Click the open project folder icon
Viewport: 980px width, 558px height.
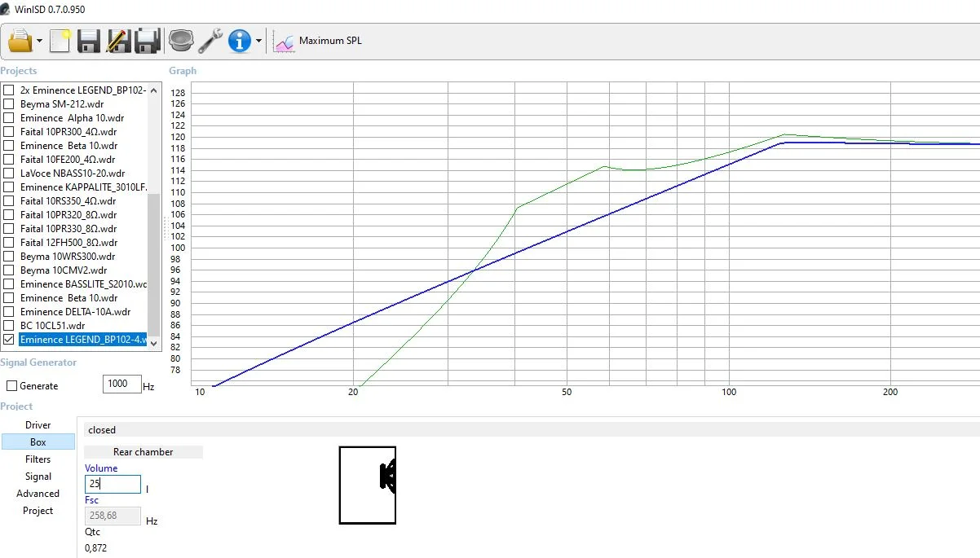pyautogui.click(x=20, y=40)
